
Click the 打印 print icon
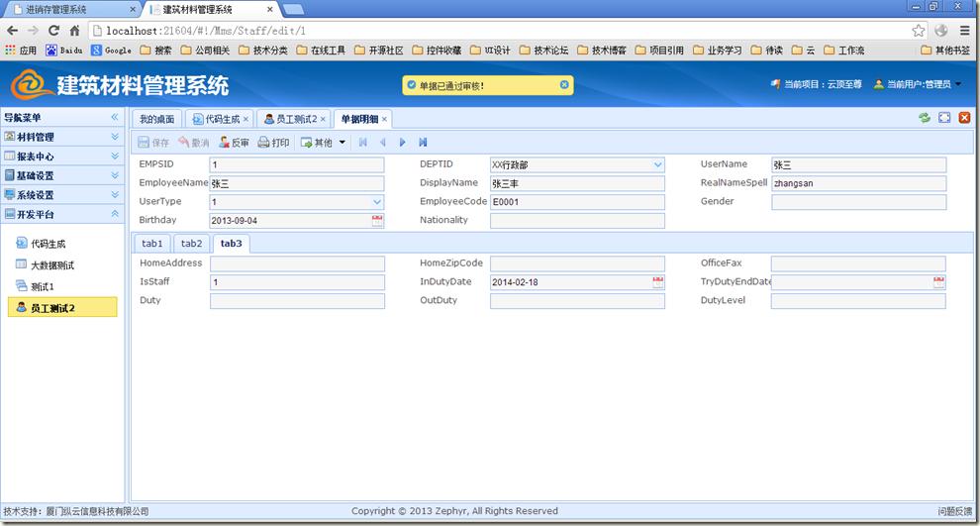pyautogui.click(x=264, y=143)
